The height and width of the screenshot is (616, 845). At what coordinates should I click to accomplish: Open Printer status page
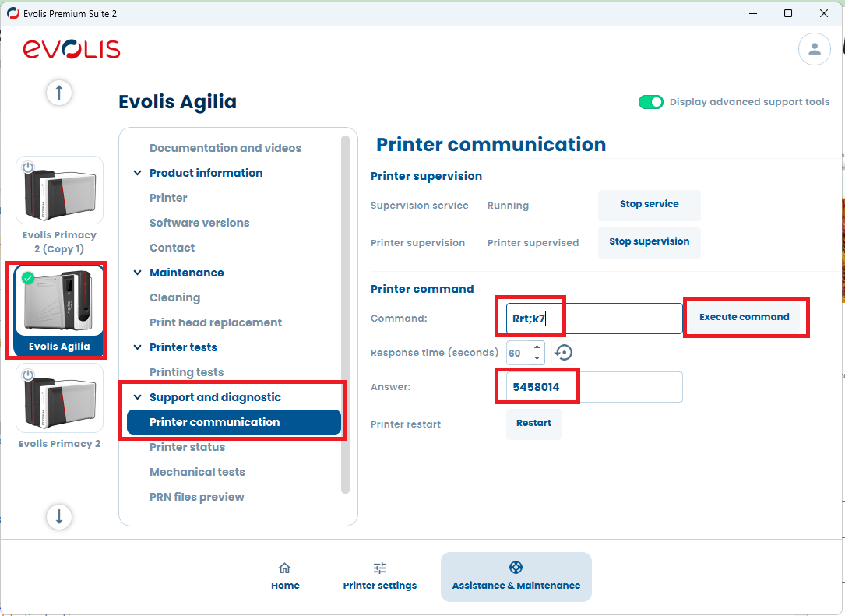pos(187,447)
